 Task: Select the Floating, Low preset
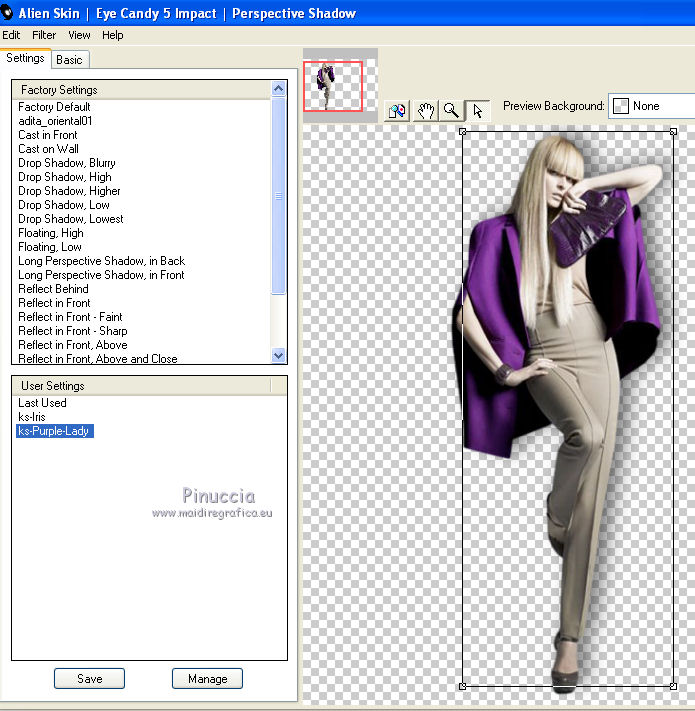point(50,247)
